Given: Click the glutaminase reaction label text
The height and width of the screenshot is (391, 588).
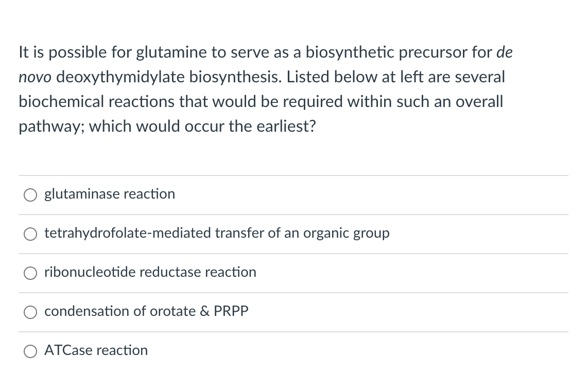Looking at the screenshot, I should pos(110,194).
